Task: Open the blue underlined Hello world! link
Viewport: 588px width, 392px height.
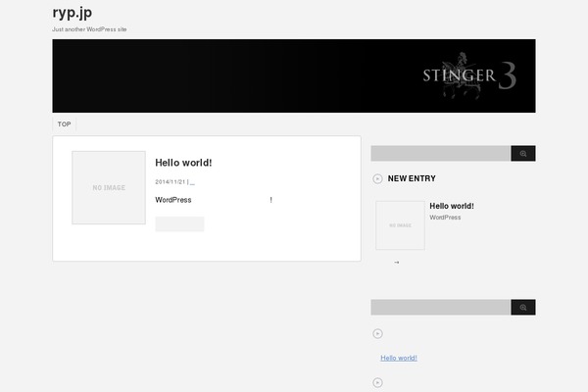Action: click(399, 358)
